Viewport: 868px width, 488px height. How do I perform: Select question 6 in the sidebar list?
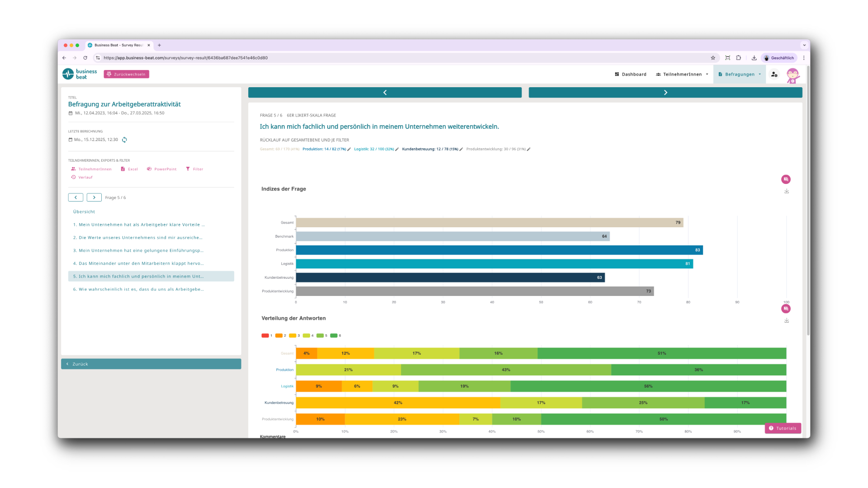pos(138,289)
